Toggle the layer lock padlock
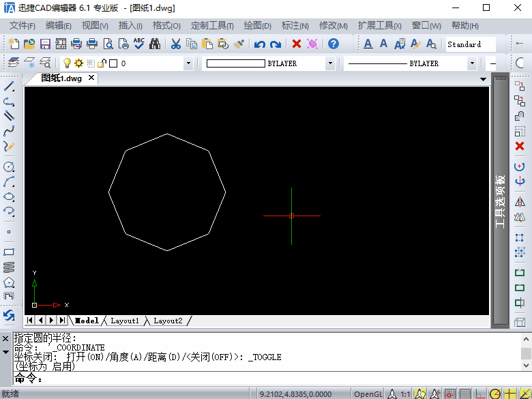The width and height of the screenshot is (532, 399). coord(102,63)
